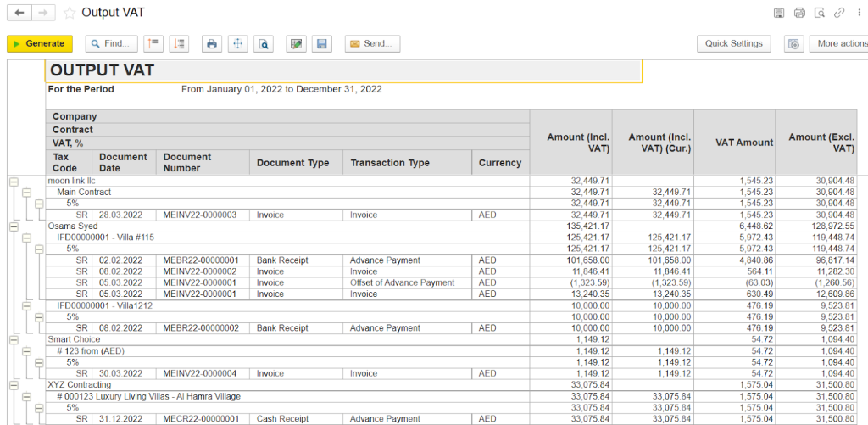Go back using the left arrow

(19, 13)
